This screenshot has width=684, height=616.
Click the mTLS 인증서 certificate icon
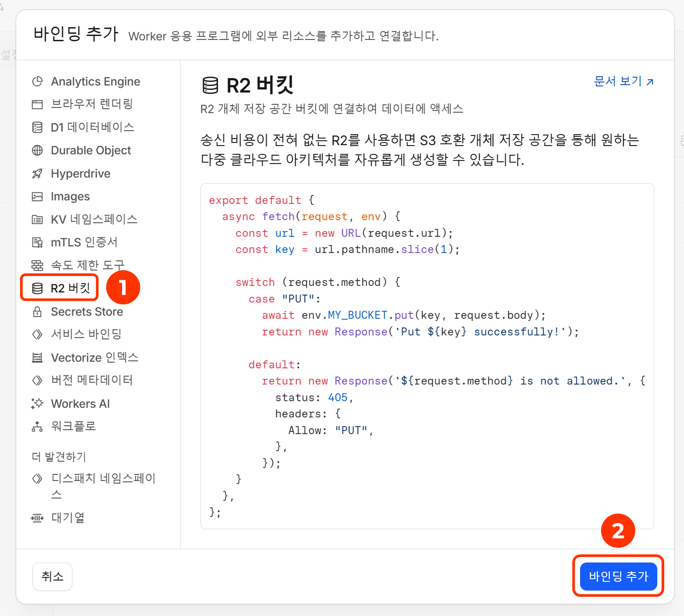point(37,243)
